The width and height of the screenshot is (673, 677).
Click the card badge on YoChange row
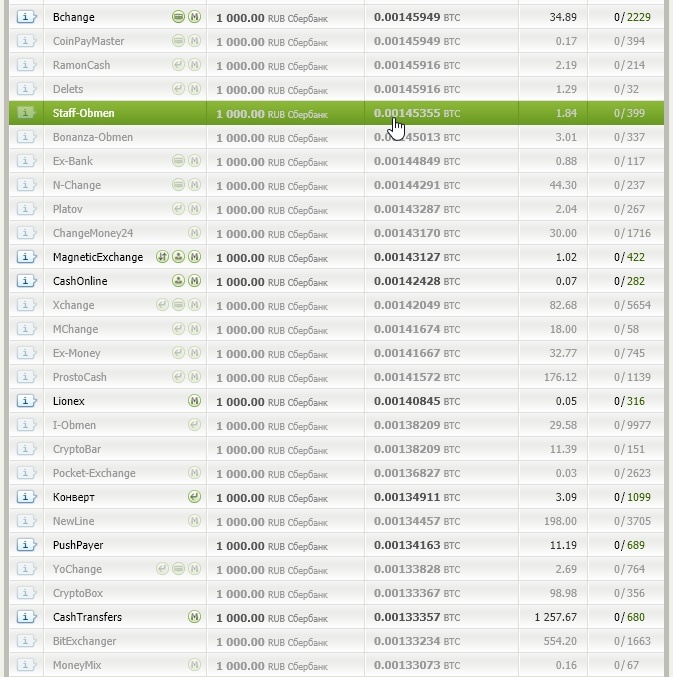pos(178,569)
